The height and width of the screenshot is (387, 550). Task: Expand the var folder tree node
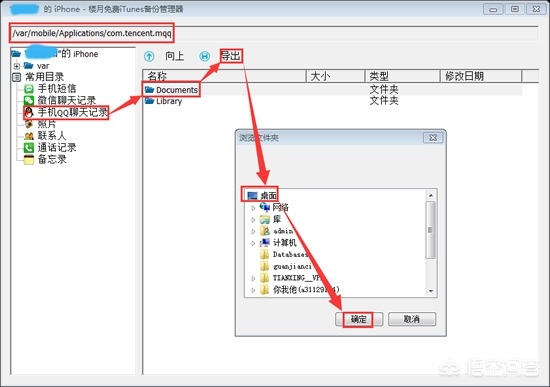(16, 66)
